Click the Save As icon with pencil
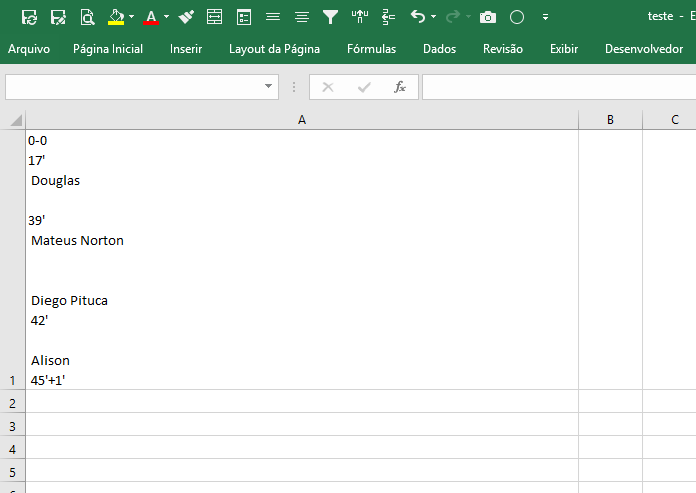Image resolution: width=696 pixels, height=493 pixels. point(58,17)
